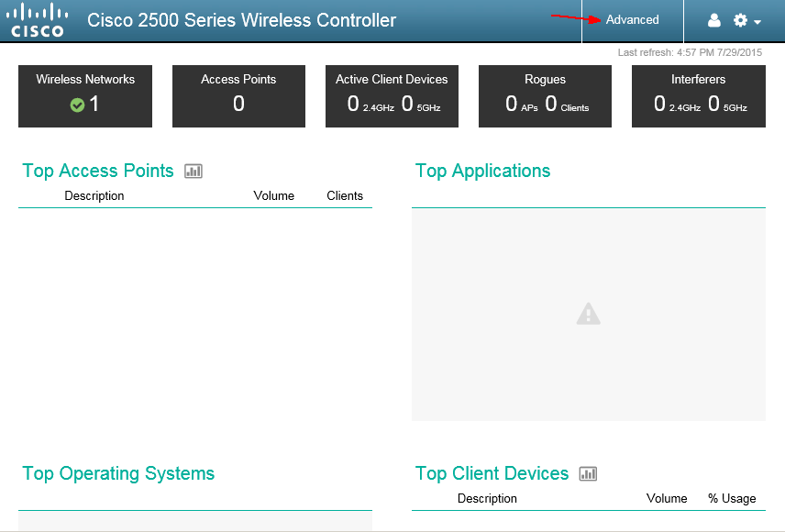This screenshot has height=532, width=785.
Task: Sort Top Access Points by Clients
Action: click(x=345, y=196)
